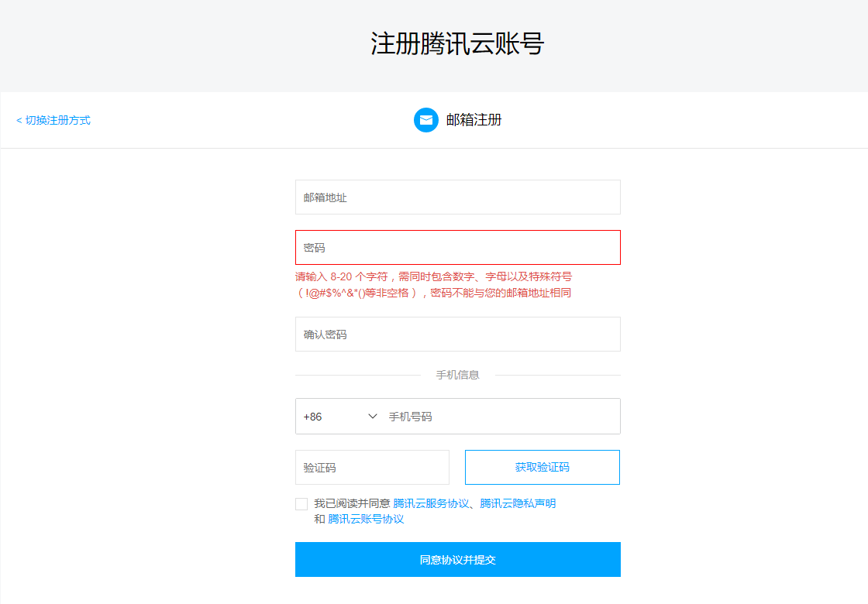Screen dimensions: 868x604
Task: Focus the 验证码 verification code field
Action: [x=372, y=468]
